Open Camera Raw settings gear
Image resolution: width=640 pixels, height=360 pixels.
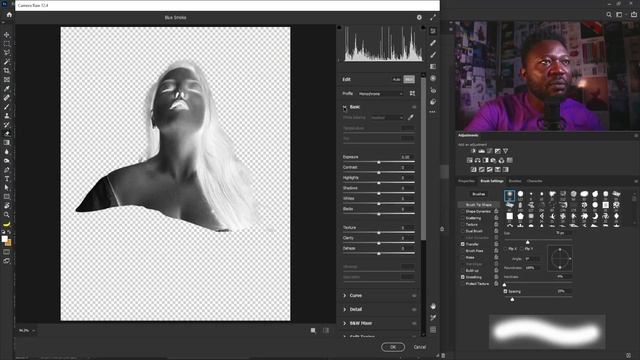point(419,17)
